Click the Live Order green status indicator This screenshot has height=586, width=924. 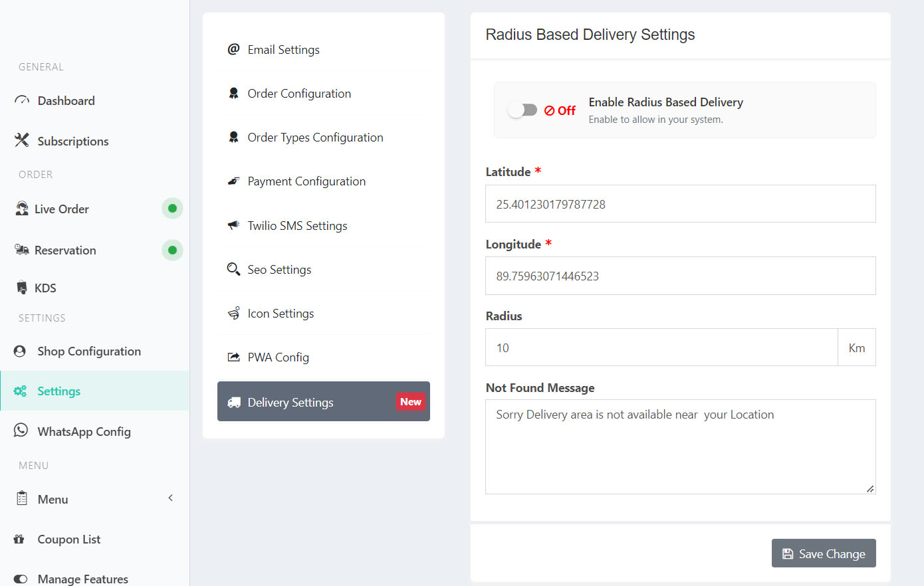(172, 209)
